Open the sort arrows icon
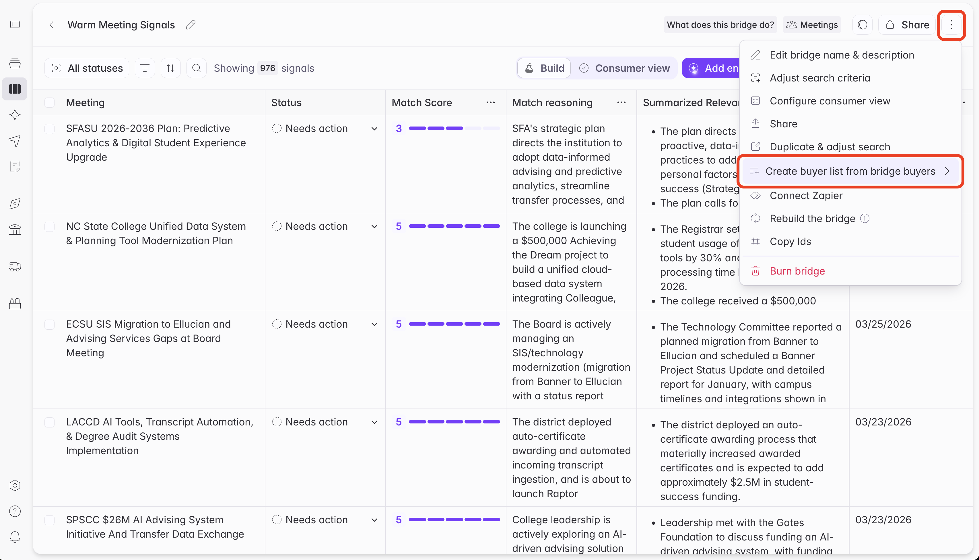Image resolution: width=979 pixels, height=560 pixels. pos(171,68)
